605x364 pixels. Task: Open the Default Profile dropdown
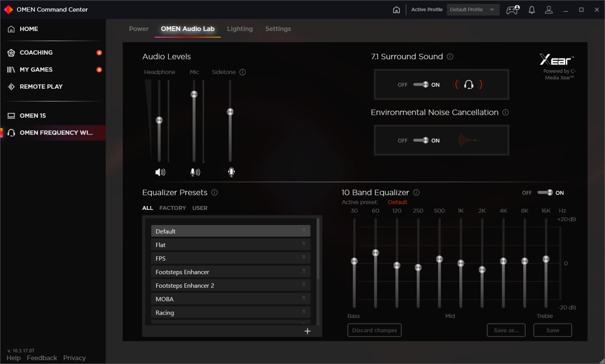point(473,9)
